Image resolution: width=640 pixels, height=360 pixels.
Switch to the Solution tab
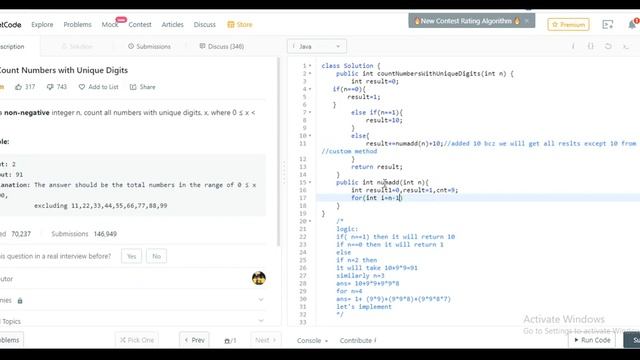point(77,47)
